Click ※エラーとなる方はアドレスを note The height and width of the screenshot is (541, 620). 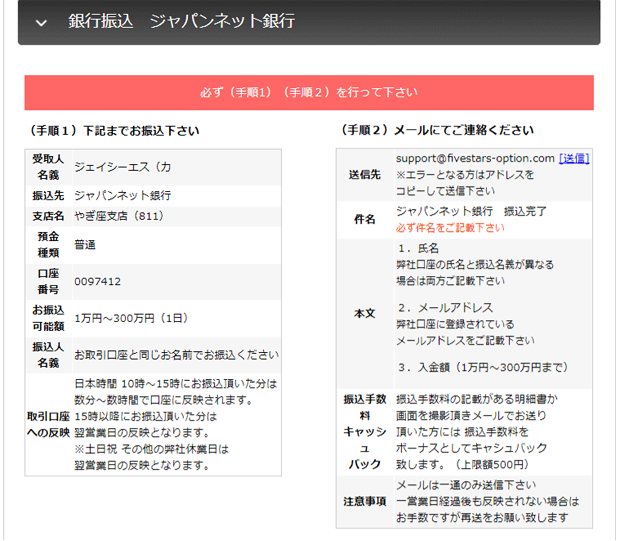click(465, 175)
